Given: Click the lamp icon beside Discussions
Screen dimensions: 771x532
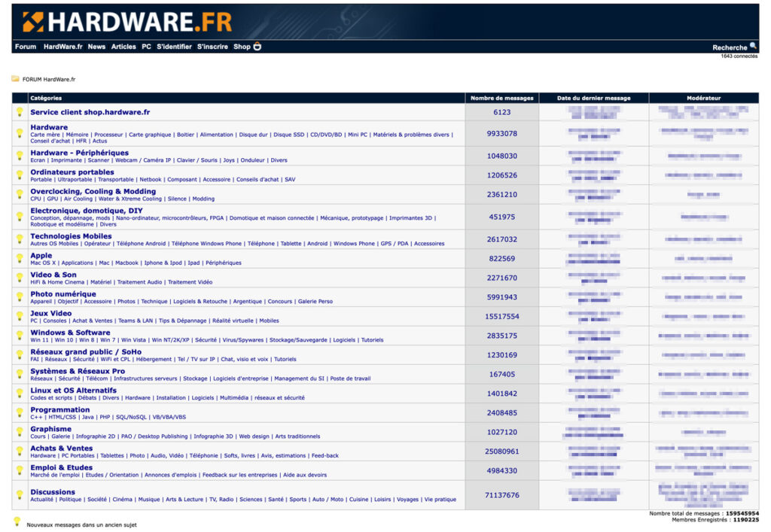Looking at the screenshot, I should (x=19, y=495).
